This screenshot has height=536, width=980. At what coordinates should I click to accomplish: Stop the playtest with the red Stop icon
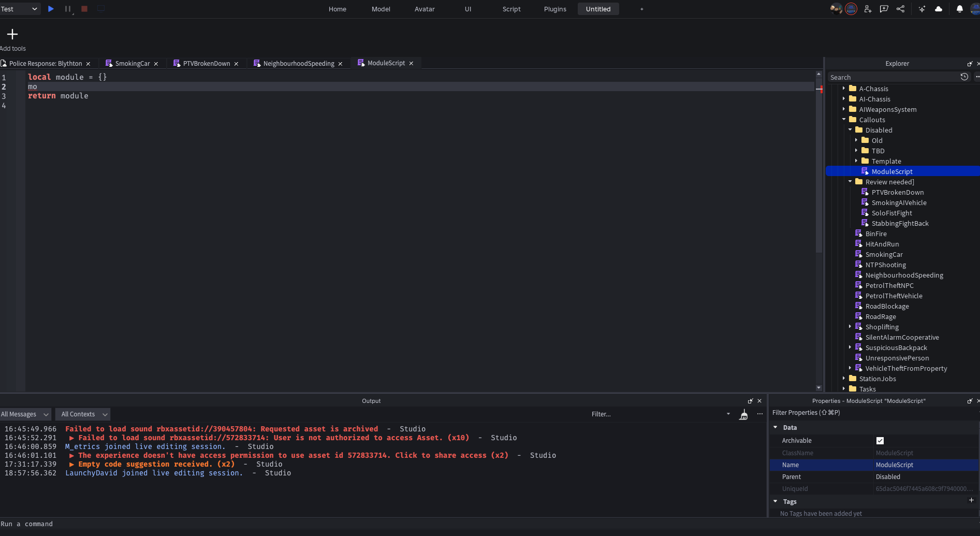tap(84, 9)
